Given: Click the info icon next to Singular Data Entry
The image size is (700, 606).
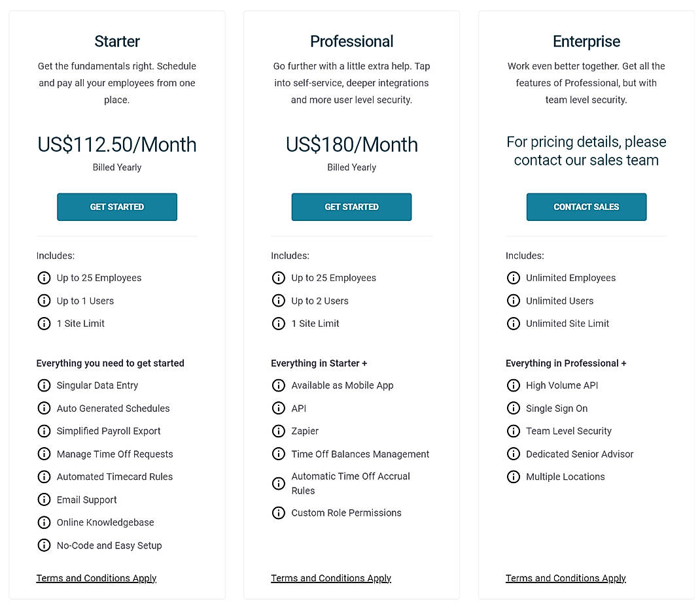Looking at the screenshot, I should [44, 386].
